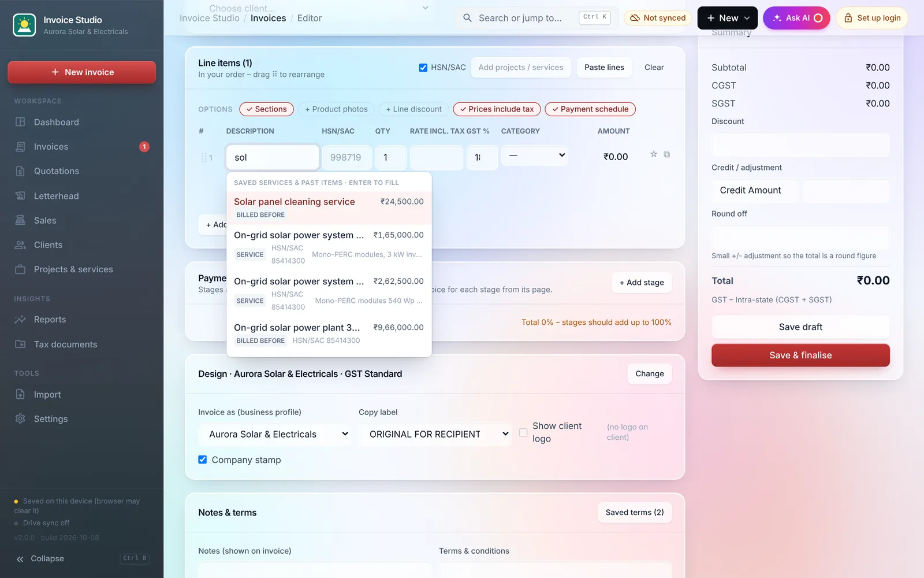Image resolution: width=924 pixels, height=578 pixels.
Task: Uncheck the Company stamp checkbox
Action: click(203, 460)
